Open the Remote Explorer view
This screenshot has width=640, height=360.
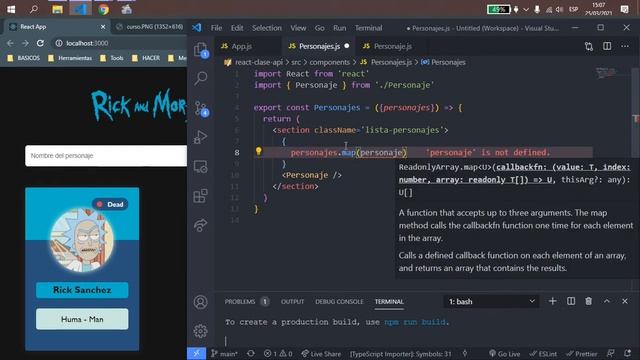click(200, 167)
